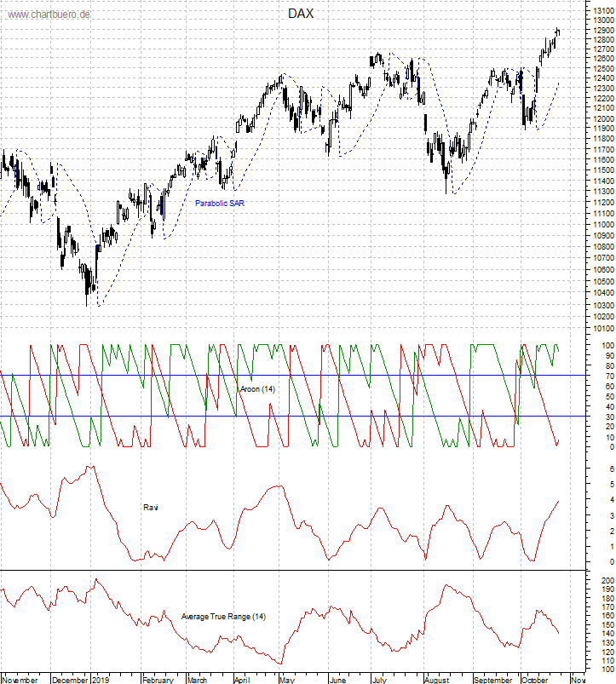This screenshot has height=684, width=616.
Task: Select the 11500 price level
Action: coord(603,170)
